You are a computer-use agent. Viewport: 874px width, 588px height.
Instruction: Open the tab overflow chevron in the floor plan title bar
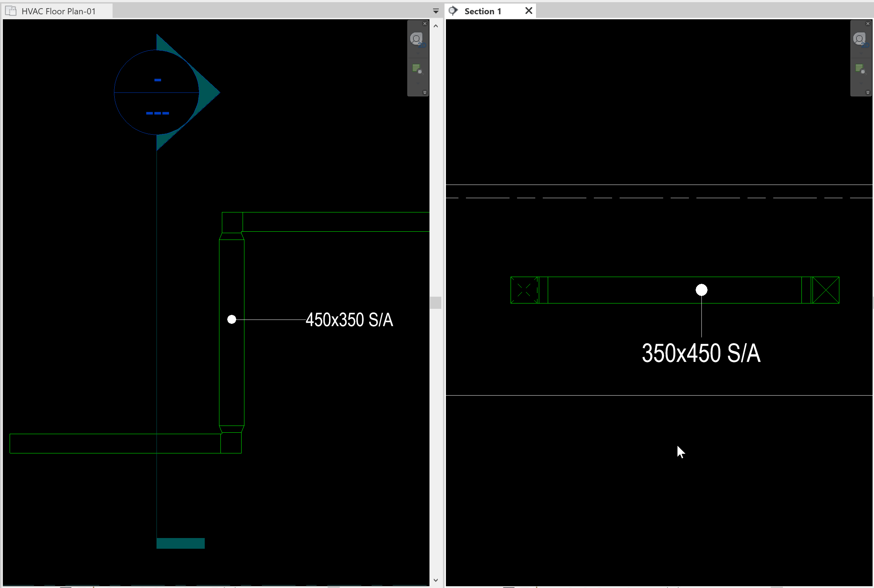(x=436, y=11)
